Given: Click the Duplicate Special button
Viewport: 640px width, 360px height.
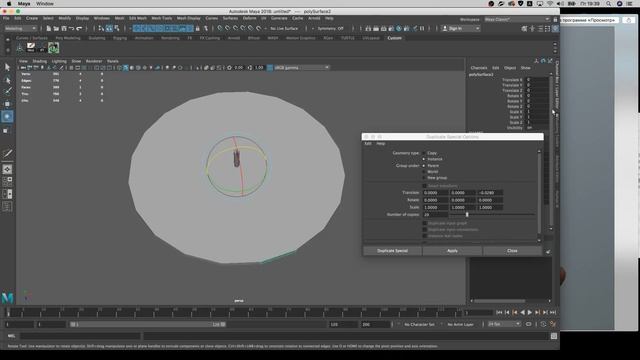Looking at the screenshot, I should 392,251.
